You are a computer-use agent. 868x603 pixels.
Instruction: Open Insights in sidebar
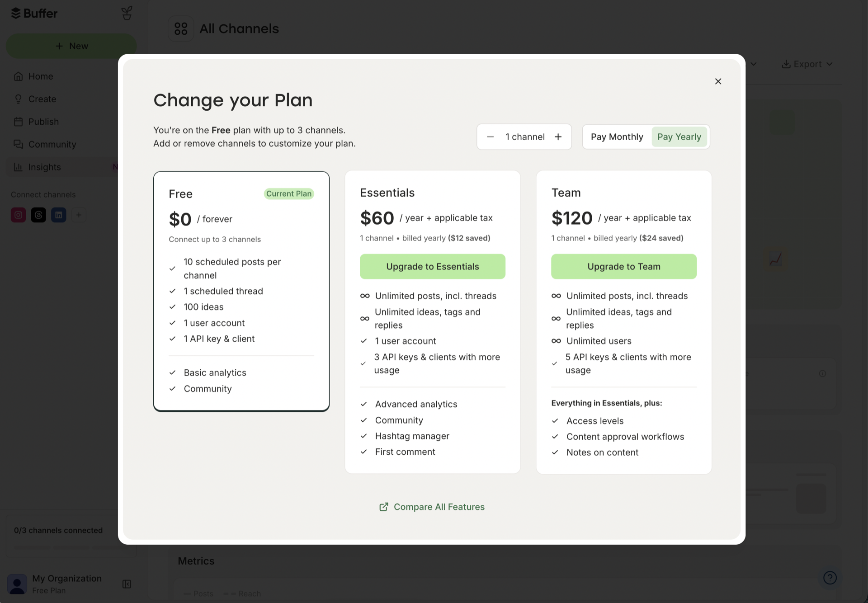point(63,167)
